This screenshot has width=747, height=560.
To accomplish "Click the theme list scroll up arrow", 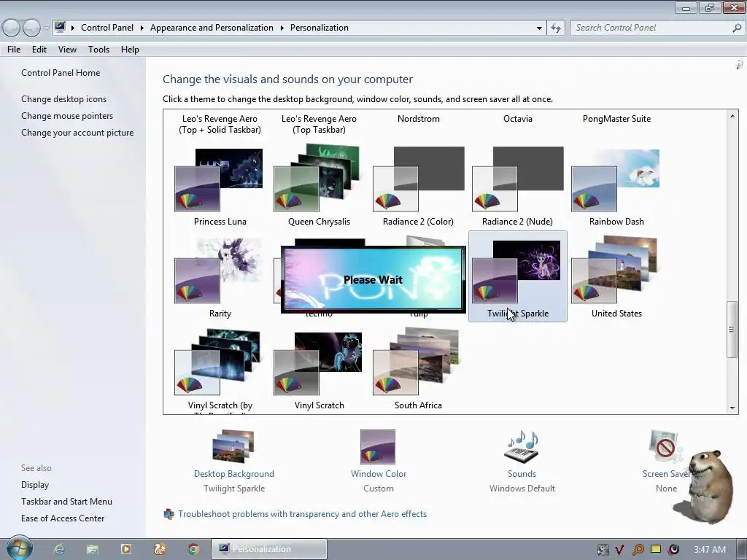I will [x=732, y=116].
